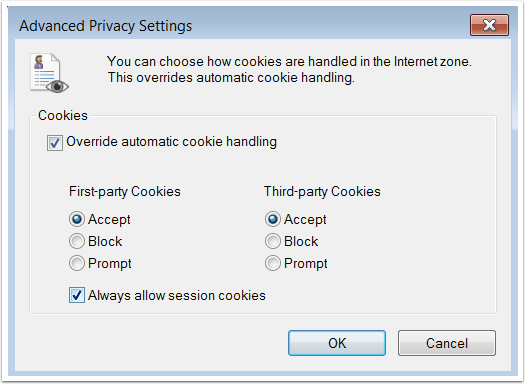Choose Prompt for First-party Cookies
525x384 pixels.
tap(77, 263)
